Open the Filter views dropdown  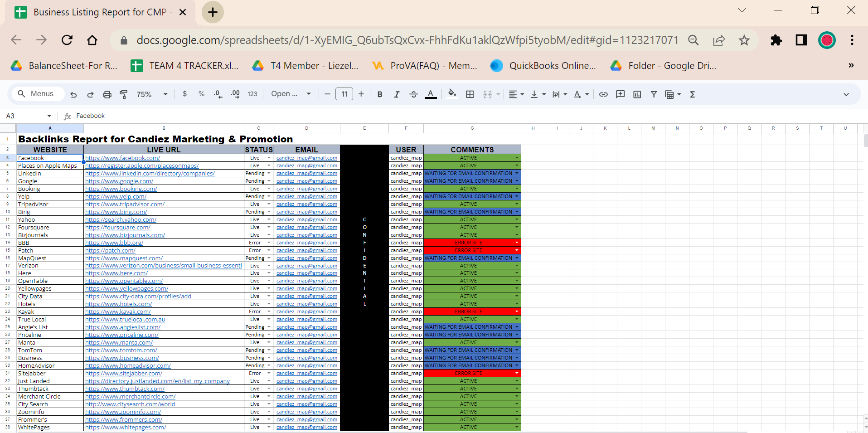click(673, 94)
